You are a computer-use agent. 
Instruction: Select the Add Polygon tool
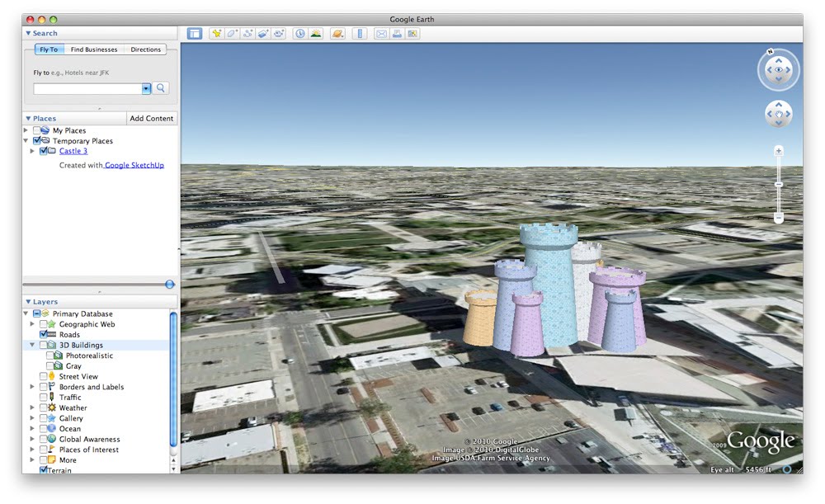232,34
